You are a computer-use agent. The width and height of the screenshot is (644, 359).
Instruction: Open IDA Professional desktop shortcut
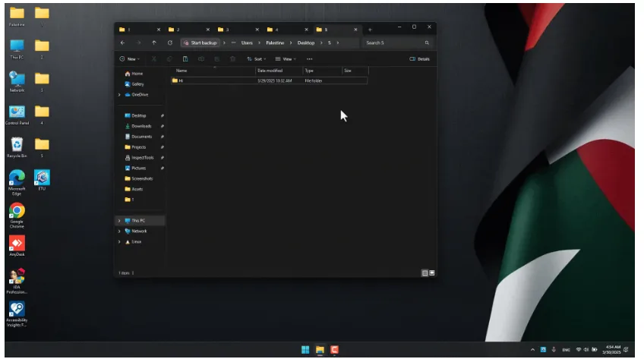[17, 282]
